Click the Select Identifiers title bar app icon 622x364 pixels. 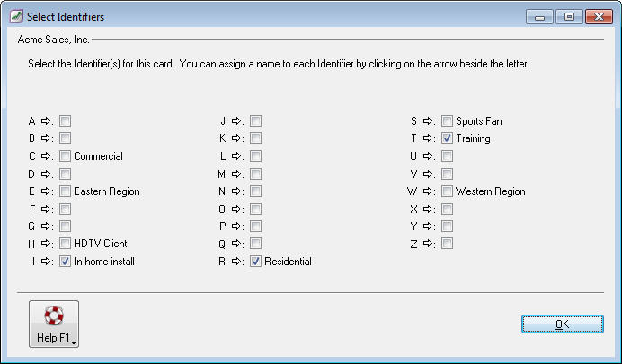(x=16, y=17)
